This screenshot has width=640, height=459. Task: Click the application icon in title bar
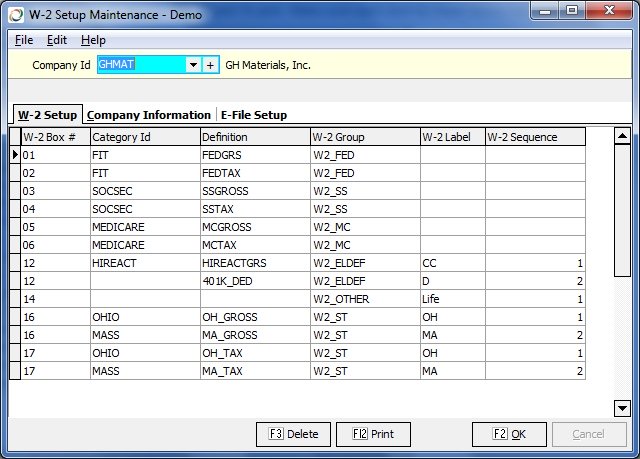coord(12,11)
